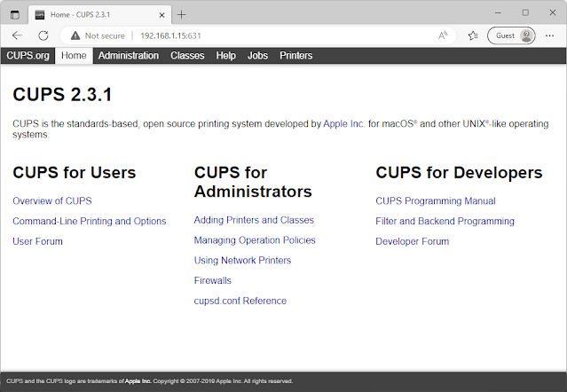
Task: Open the Read aloud icon in address bar
Action: [443, 35]
